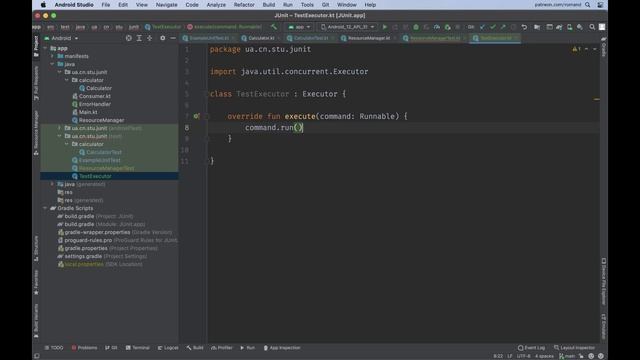The height and width of the screenshot is (360, 640).
Task: Click Select Opened File target icon
Action: (x=129, y=38)
